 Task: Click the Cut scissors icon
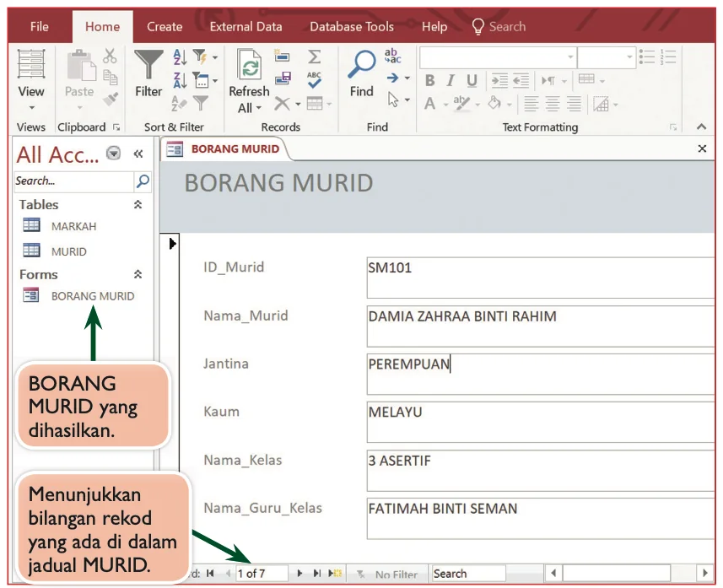click(x=110, y=56)
